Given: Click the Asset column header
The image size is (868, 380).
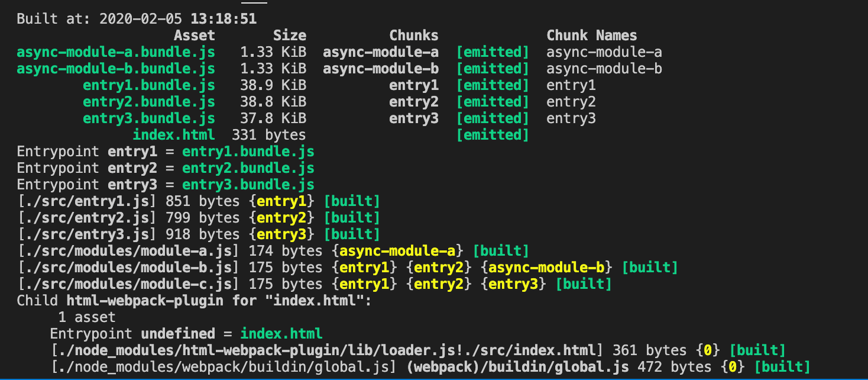Looking at the screenshot, I should click(194, 36).
